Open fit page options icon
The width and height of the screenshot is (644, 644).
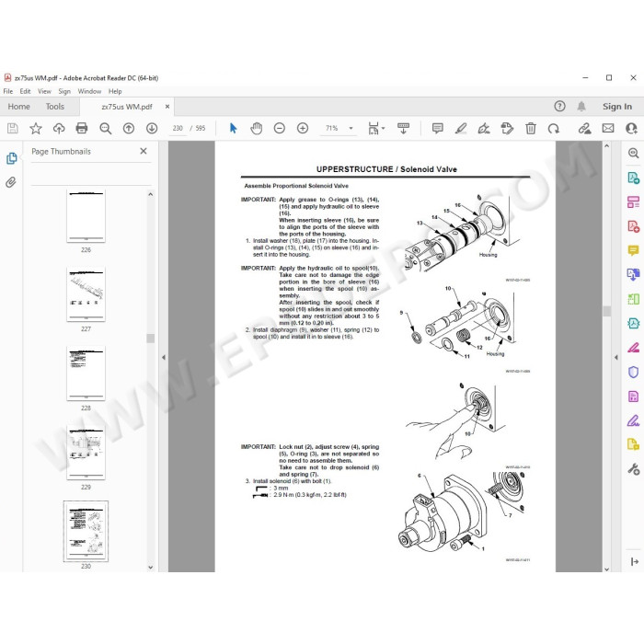[x=375, y=129]
